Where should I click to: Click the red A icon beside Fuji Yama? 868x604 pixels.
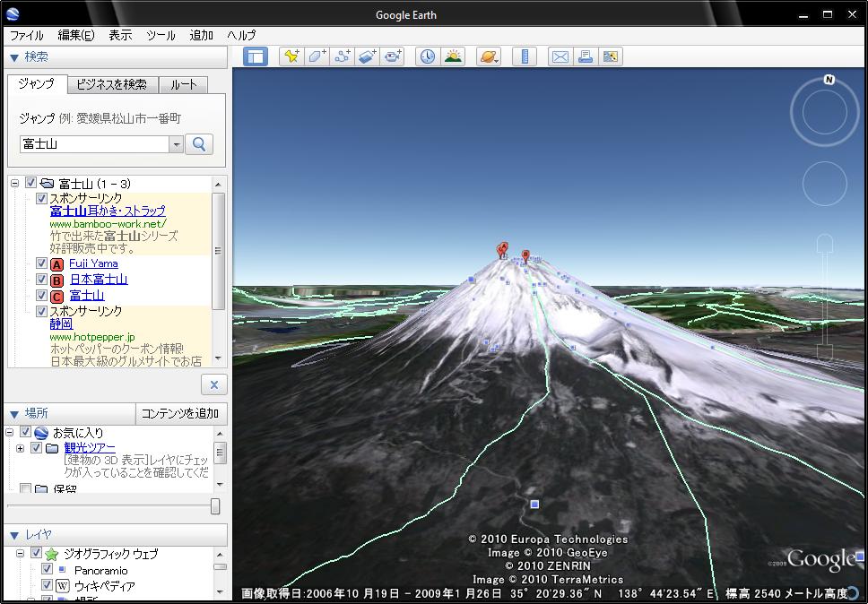pyautogui.click(x=56, y=264)
